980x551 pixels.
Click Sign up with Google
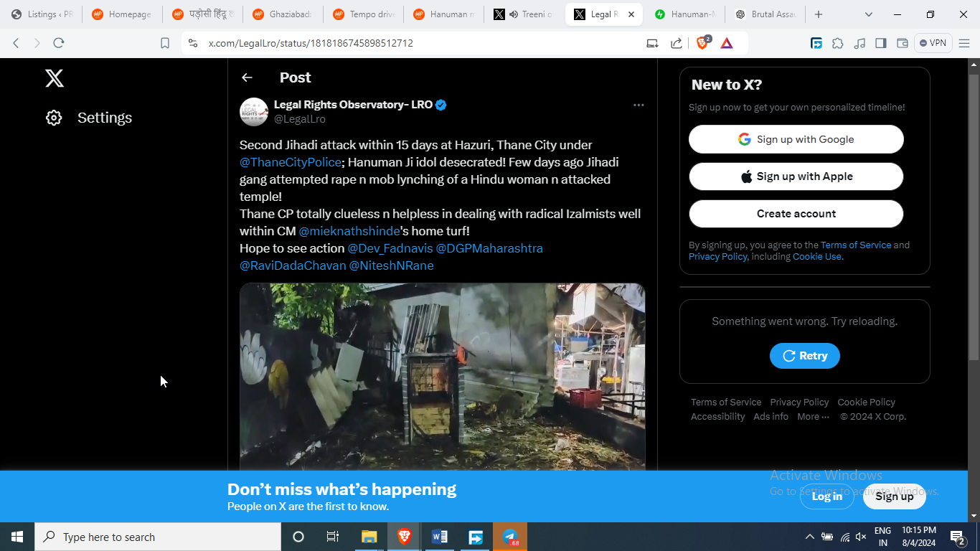point(796,139)
